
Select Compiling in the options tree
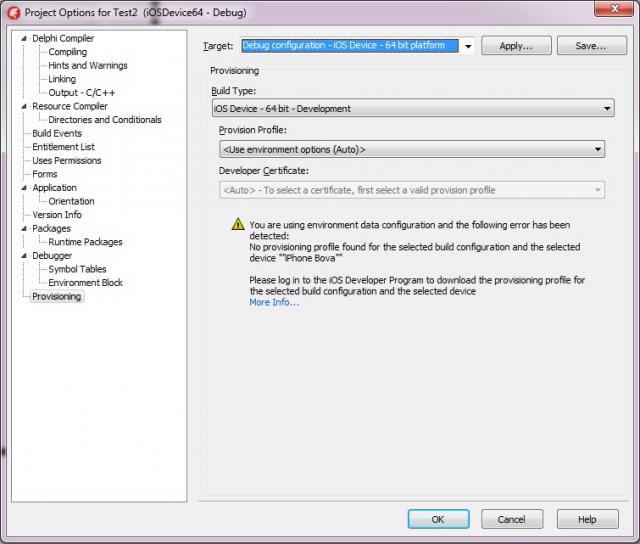click(x=68, y=52)
